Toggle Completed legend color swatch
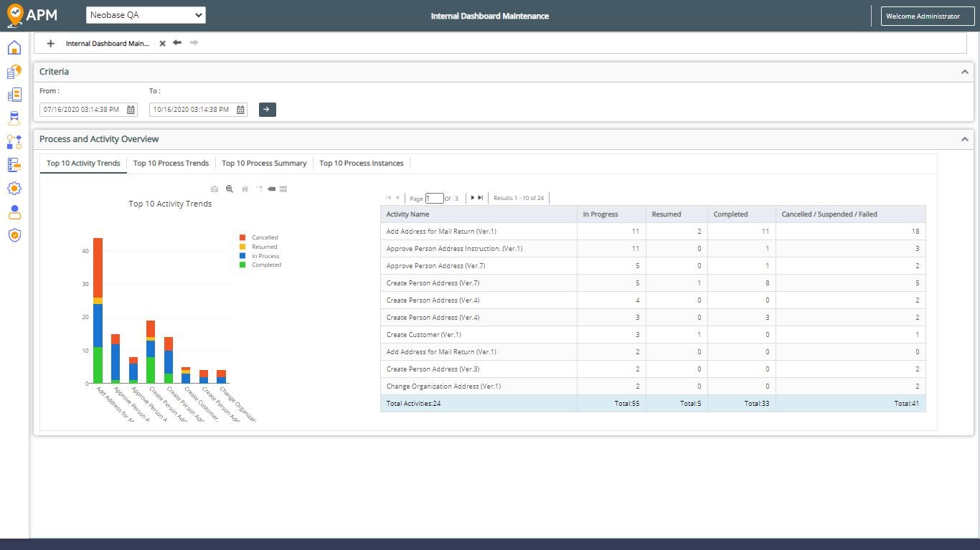 [x=242, y=265]
